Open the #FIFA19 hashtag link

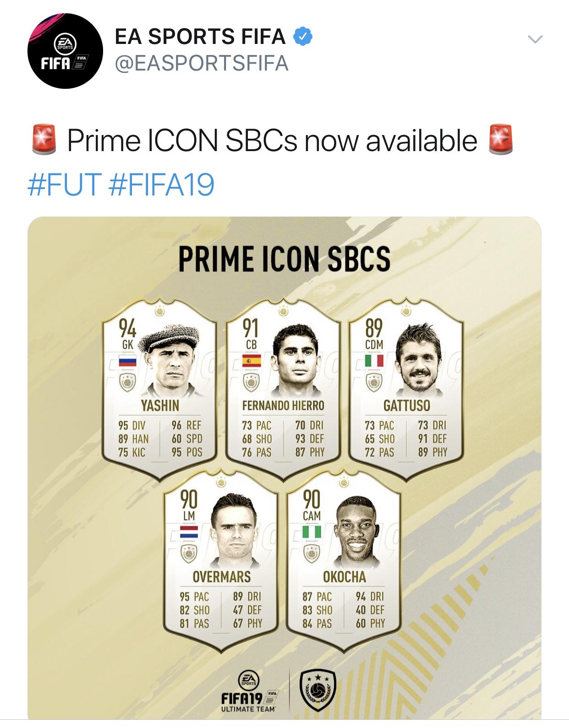(x=162, y=184)
